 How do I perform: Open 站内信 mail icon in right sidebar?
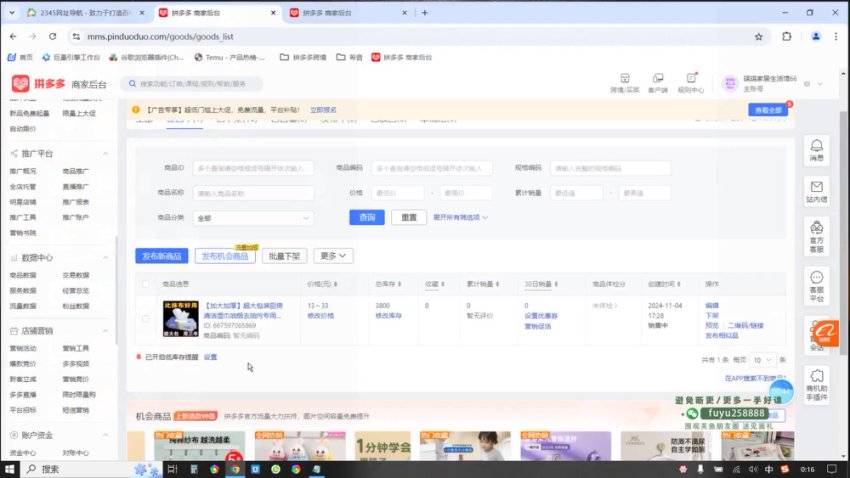click(817, 190)
